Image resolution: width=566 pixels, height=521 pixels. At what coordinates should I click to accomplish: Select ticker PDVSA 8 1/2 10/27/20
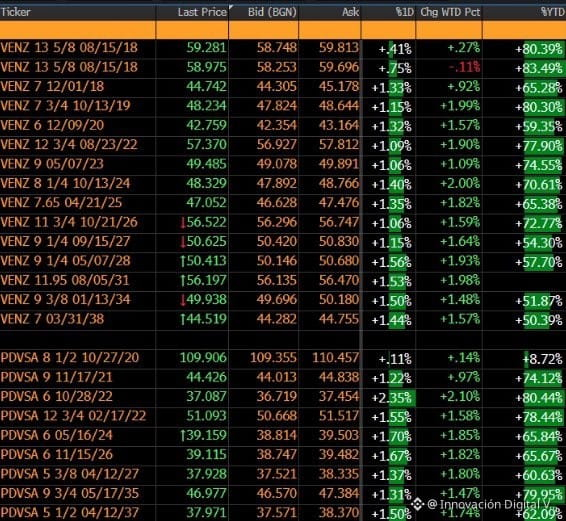pyautogui.click(x=70, y=358)
